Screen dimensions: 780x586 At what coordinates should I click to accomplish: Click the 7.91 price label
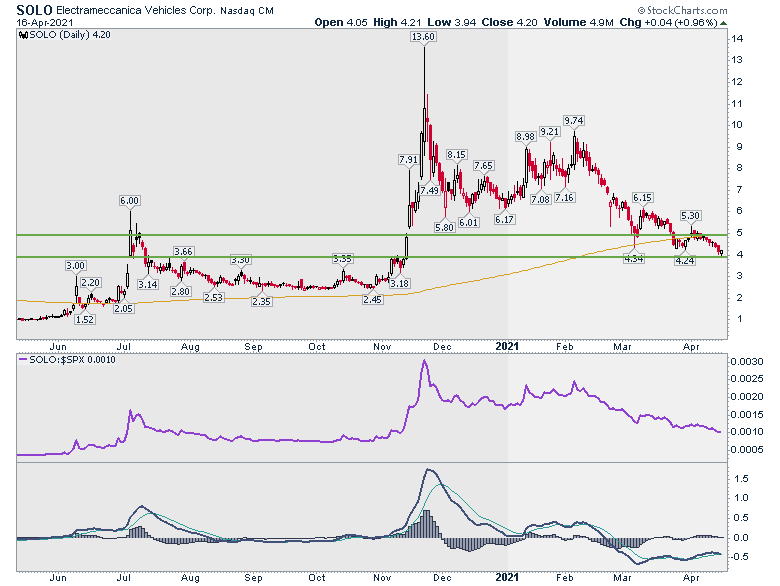point(408,160)
